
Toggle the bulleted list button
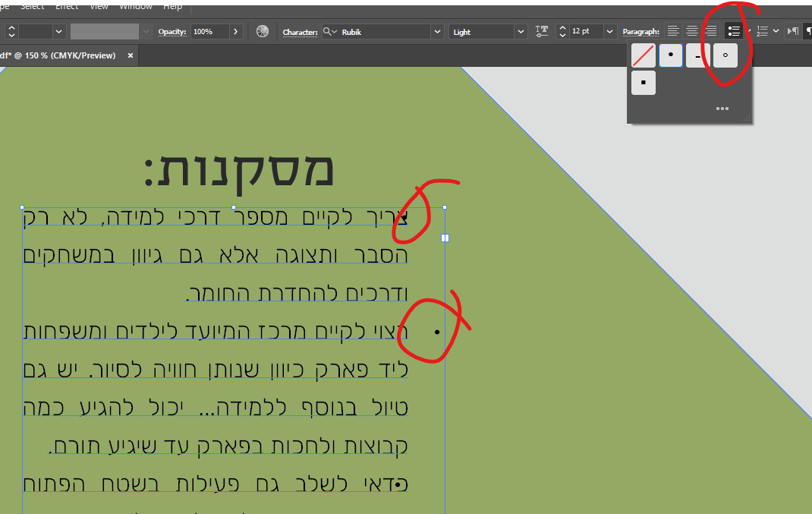[x=734, y=31]
